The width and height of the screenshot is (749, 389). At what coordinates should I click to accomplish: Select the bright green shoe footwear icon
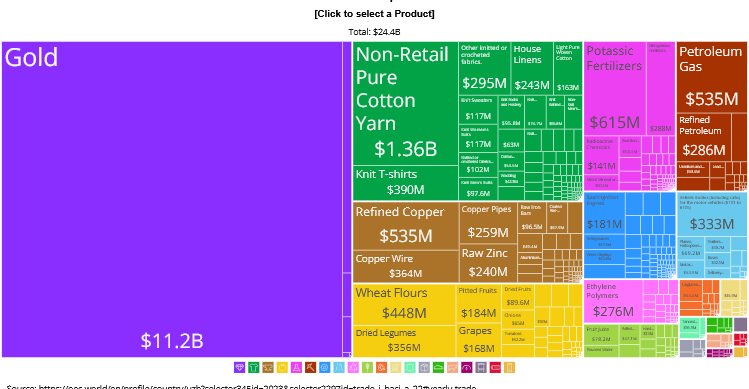click(439, 367)
